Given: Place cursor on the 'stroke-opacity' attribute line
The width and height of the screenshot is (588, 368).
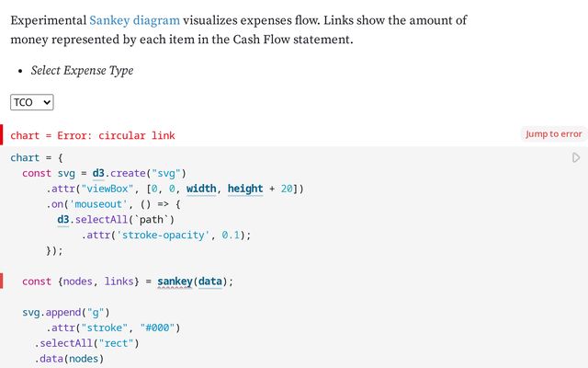Looking at the screenshot, I should 166,236.
